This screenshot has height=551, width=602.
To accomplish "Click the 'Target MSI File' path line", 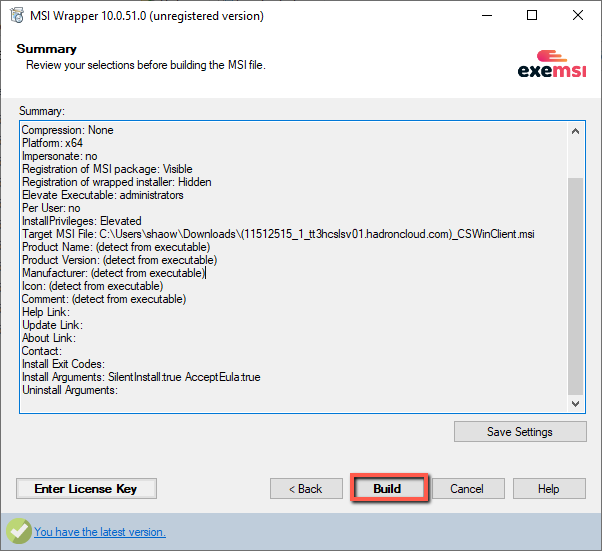I will pos(278,234).
